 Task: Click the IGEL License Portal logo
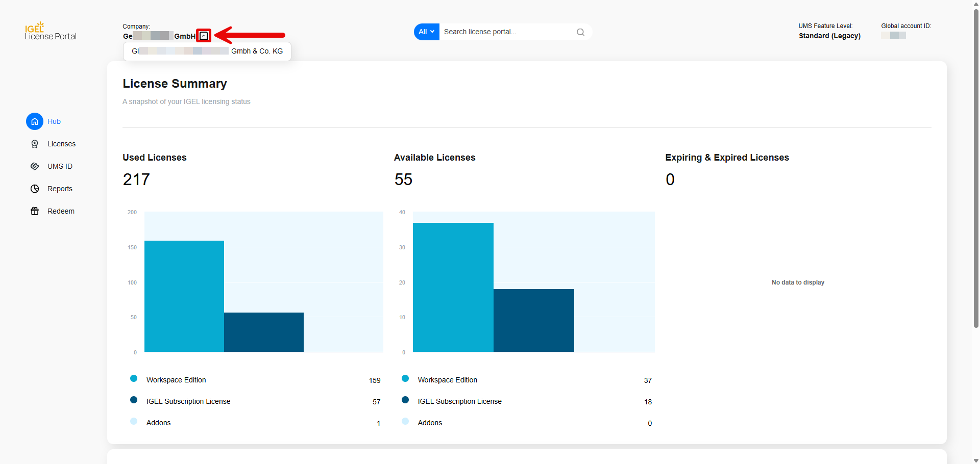(51, 32)
